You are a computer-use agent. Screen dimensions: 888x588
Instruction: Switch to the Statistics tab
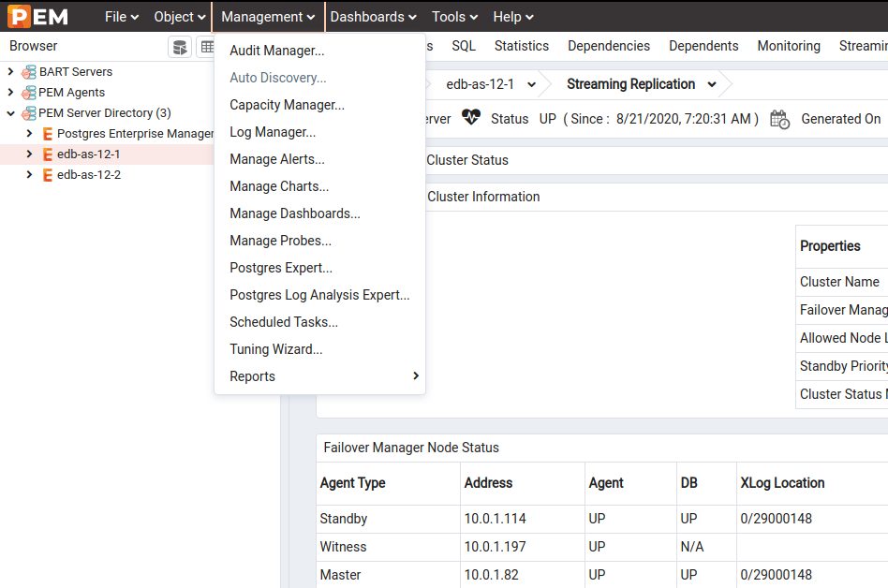(522, 46)
